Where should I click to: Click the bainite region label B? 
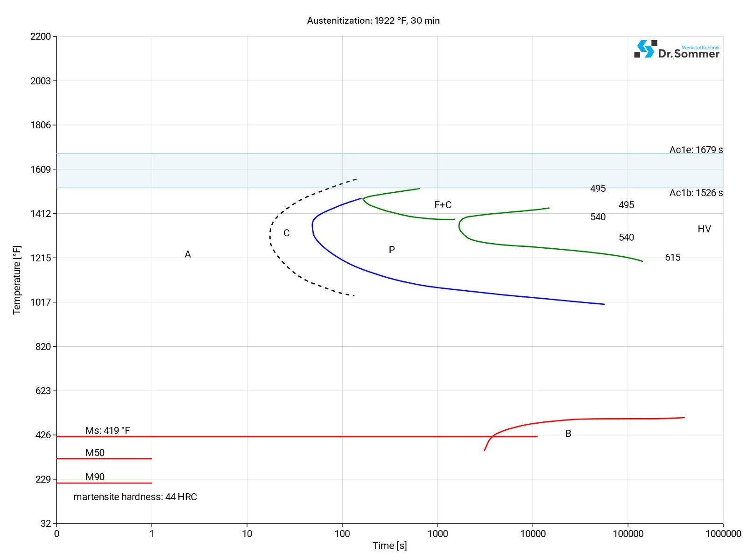tap(568, 434)
